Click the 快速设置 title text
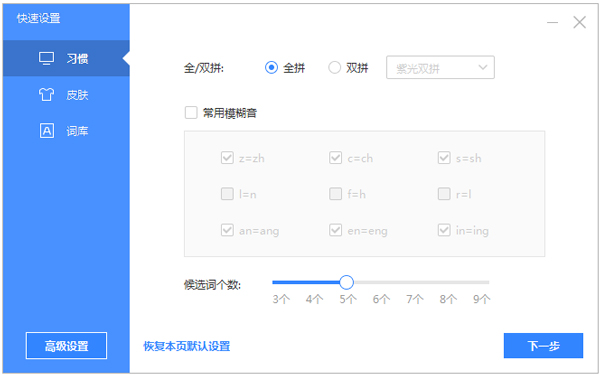This screenshot has height=375, width=600. (x=38, y=18)
